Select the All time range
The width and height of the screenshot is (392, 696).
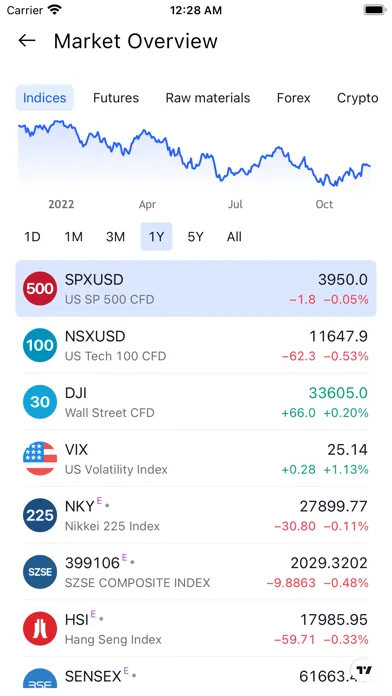(234, 237)
